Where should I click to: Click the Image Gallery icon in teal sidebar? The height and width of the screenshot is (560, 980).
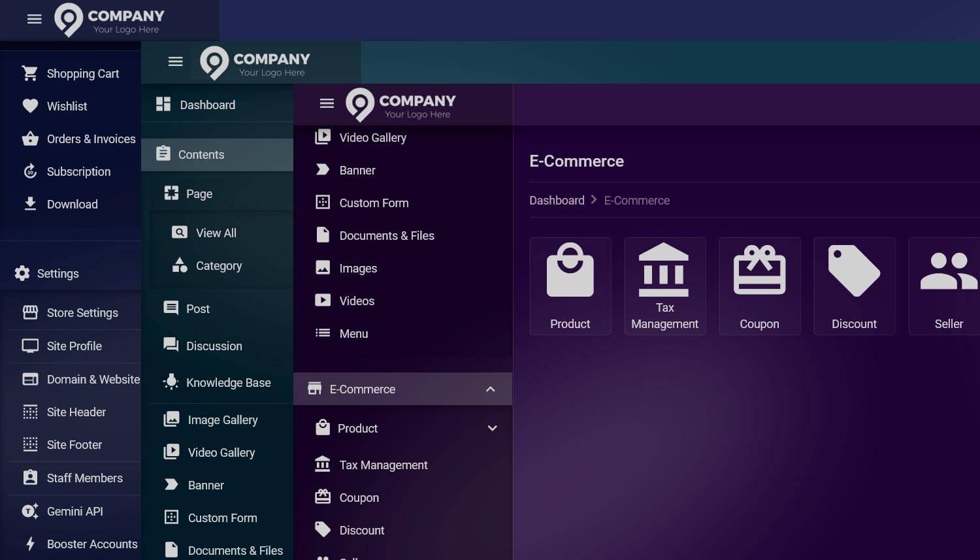171,419
